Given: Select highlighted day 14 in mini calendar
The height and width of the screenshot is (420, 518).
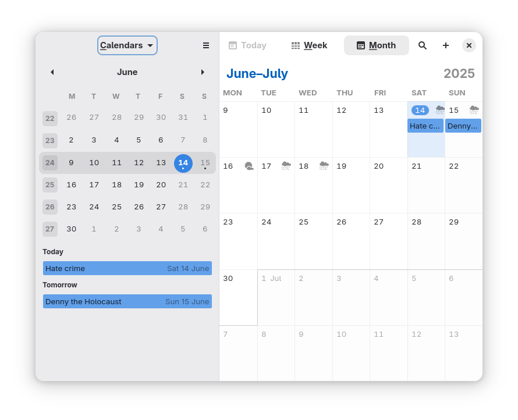Looking at the screenshot, I should (183, 163).
